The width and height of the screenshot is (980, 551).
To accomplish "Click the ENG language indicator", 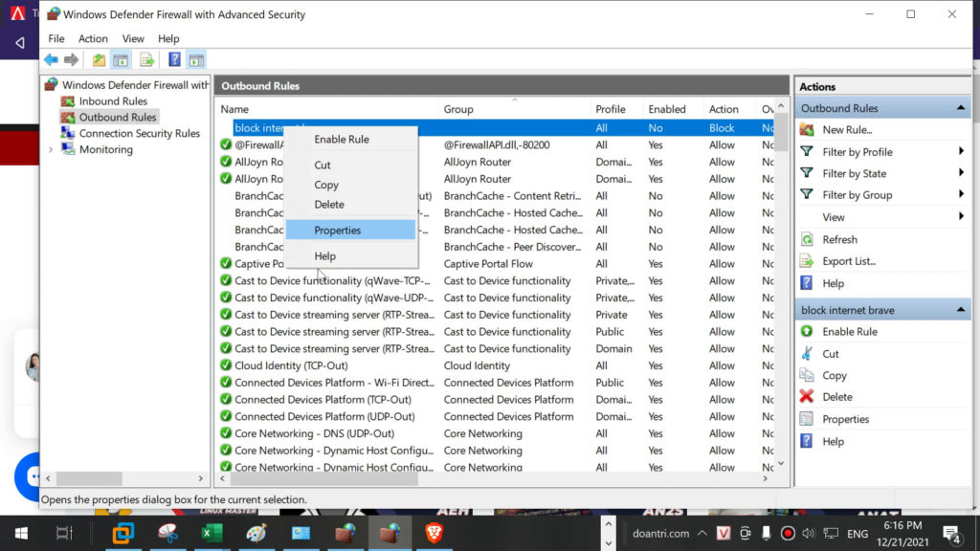I will [857, 534].
